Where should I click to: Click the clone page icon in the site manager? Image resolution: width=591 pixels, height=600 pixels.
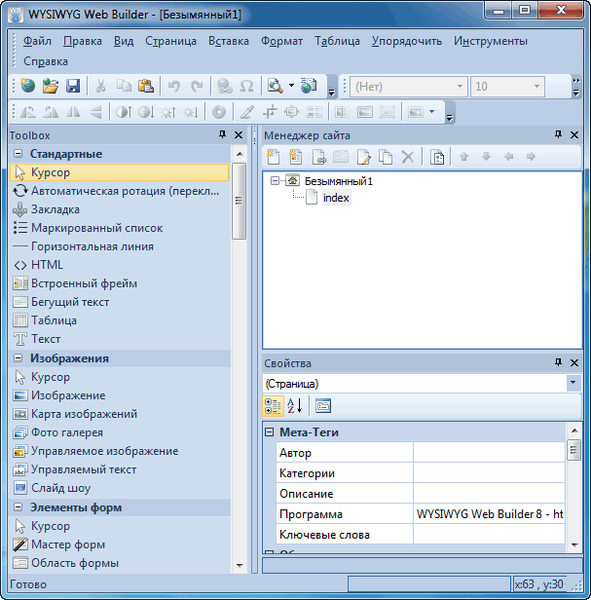pyautogui.click(x=385, y=157)
